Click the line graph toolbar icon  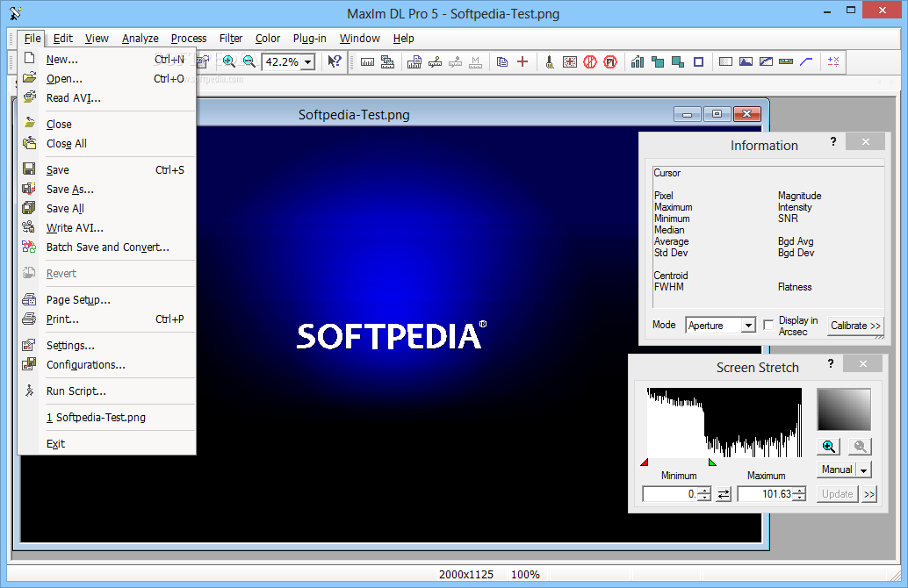coord(766,61)
